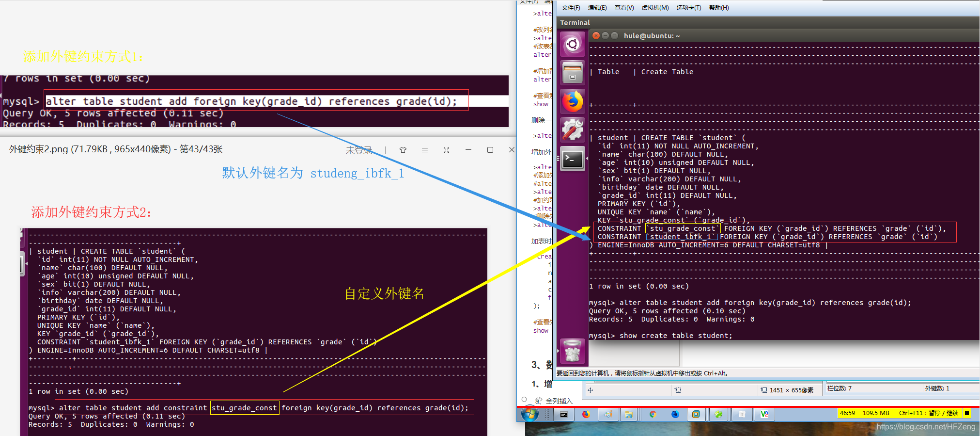Click the Terminal label in Ubuntu top bar
Screen dimensions: 980x436
click(575, 23)
